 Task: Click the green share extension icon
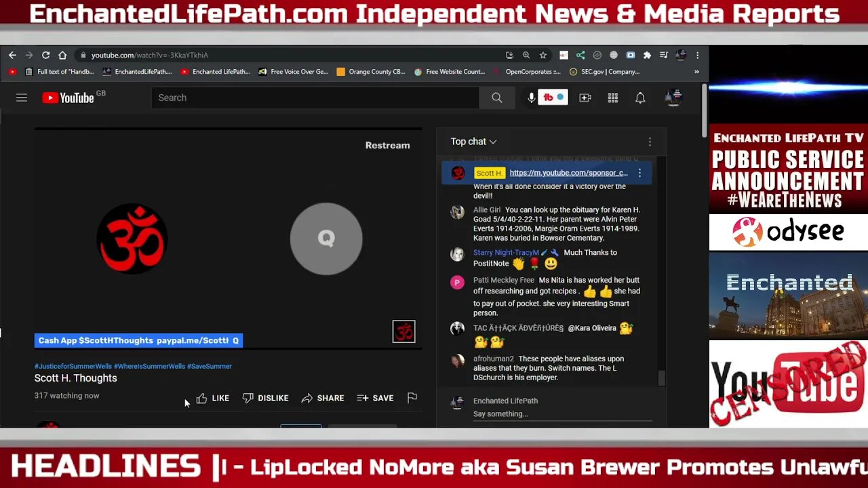click(580, 55)
